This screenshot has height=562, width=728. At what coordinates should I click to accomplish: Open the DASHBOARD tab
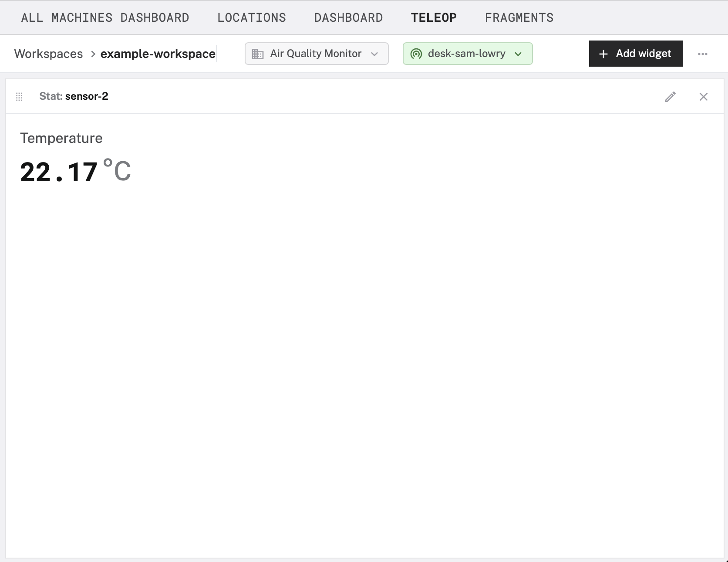pos(348,17)
